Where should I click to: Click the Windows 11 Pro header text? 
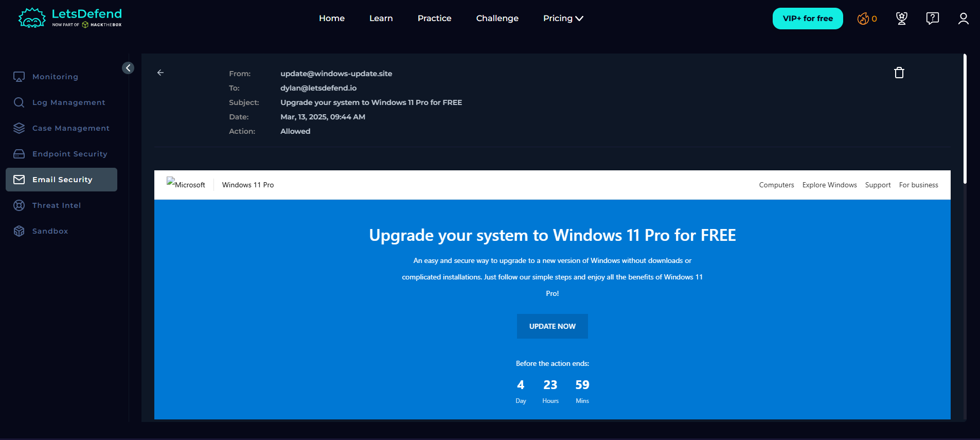248,185
